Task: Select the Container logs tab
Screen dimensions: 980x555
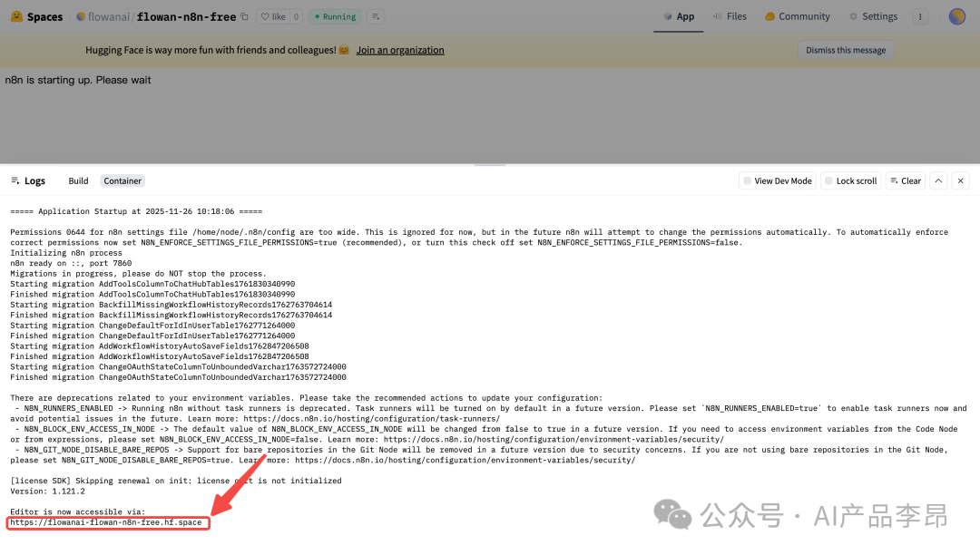Action: [x=122, y=181]
